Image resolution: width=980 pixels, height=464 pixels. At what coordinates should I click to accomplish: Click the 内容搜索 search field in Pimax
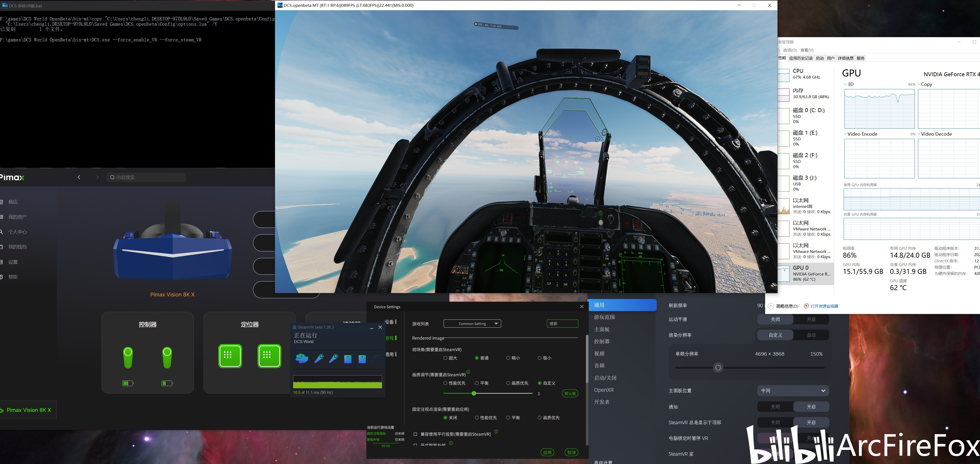click(x=147, y=177)
